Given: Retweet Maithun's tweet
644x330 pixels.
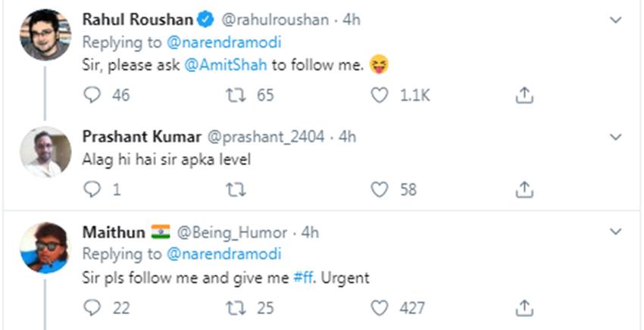Looking at the screenshot, I should [x=236, y=308].
